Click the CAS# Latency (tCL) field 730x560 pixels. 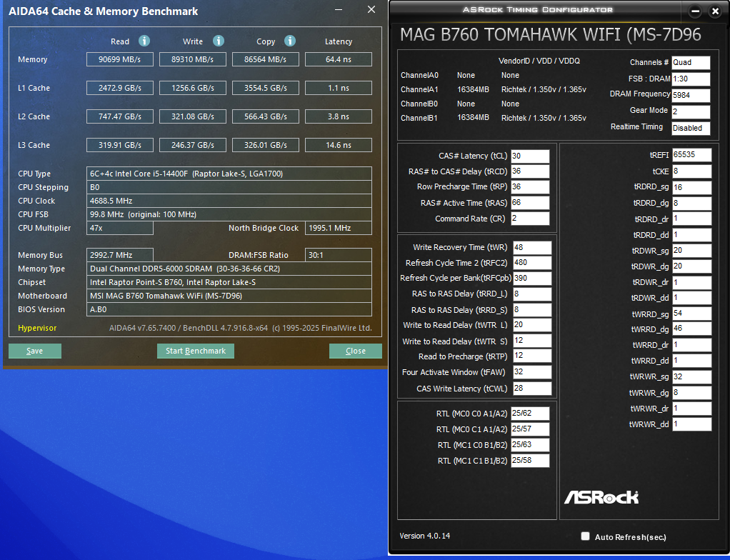[x=530, y=156]
